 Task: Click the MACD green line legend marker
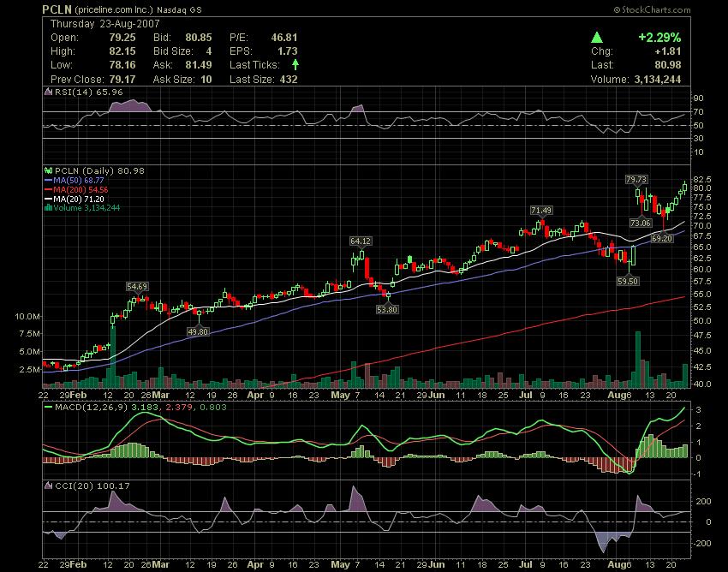point(48,408)
